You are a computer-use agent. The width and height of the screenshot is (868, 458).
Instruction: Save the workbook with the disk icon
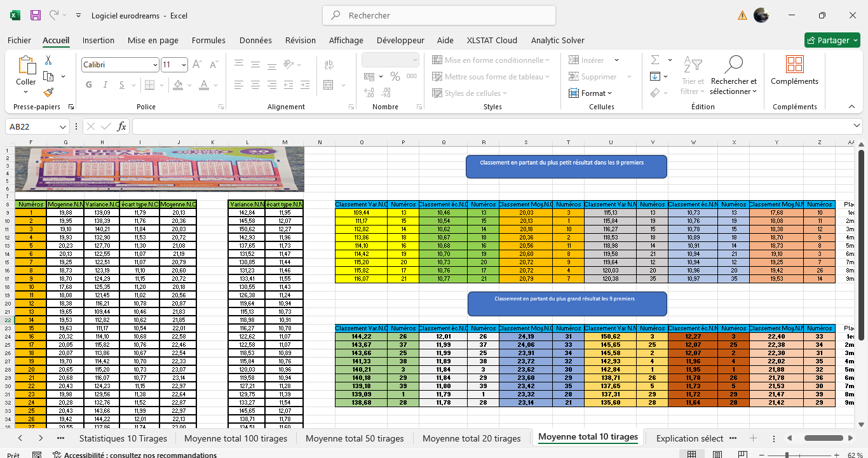pos(36,15)
